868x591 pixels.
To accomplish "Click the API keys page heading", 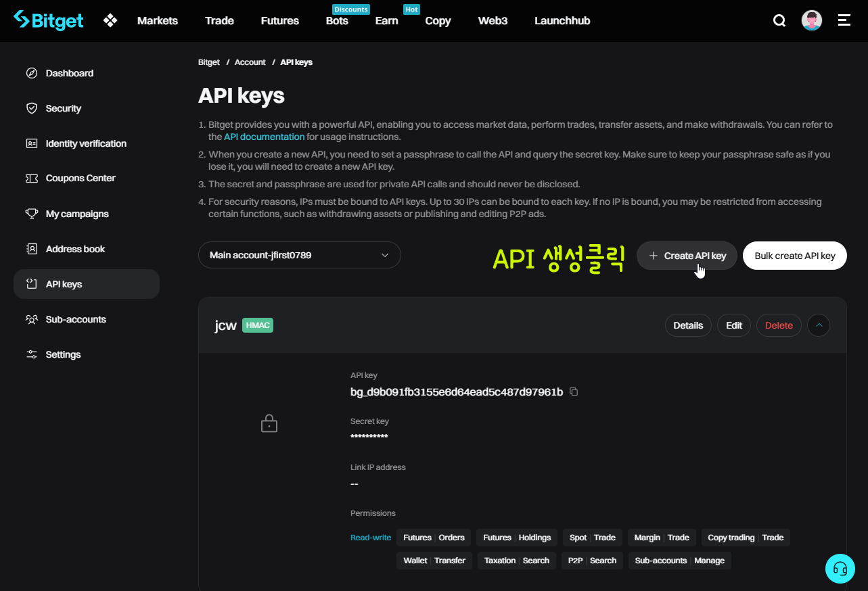I will pos(242,96).
